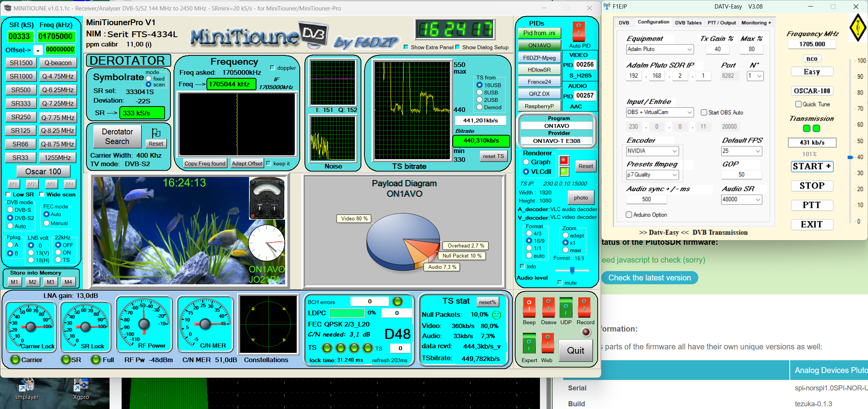Click the Pid from .ini button
Image resolution: width=868 pixels, height=409 pixels.
point(540,33)
